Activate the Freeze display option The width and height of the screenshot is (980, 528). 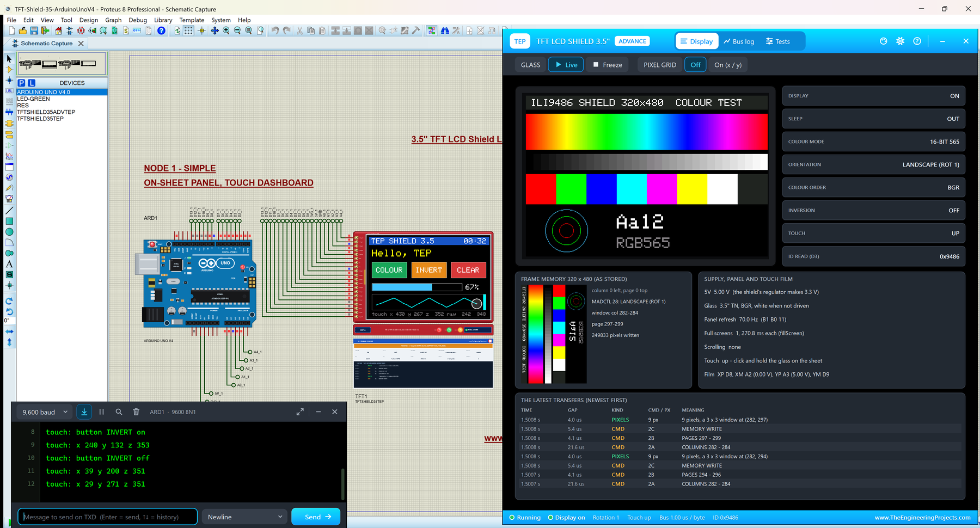[x=608, y=65]
